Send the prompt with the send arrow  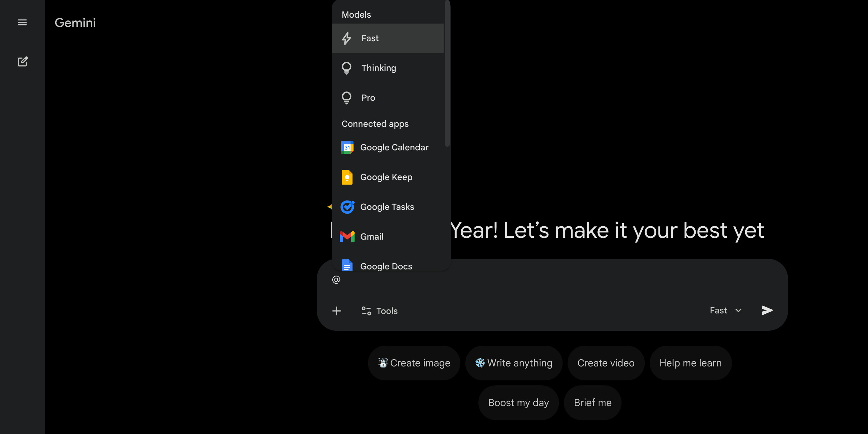[767, 310]
